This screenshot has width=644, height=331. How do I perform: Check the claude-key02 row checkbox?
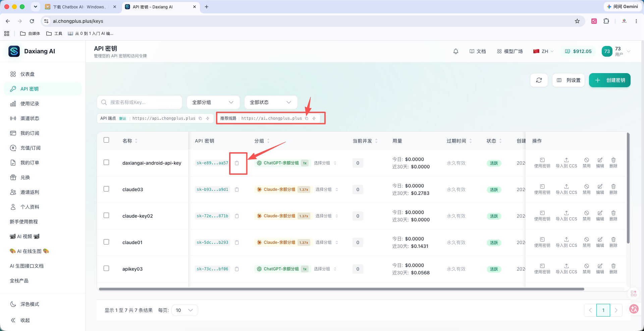tap(106, 215)
